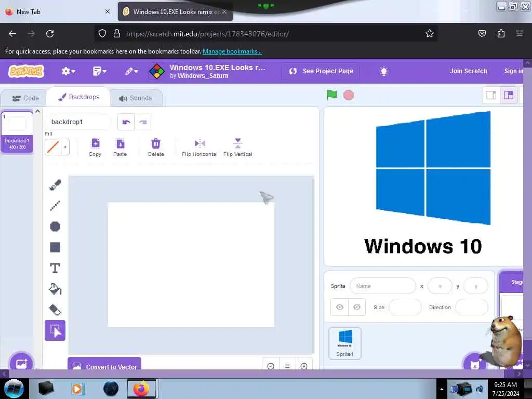
Task: Hide sprite with crossed eye icon
Action: click(x=357, y=307)
